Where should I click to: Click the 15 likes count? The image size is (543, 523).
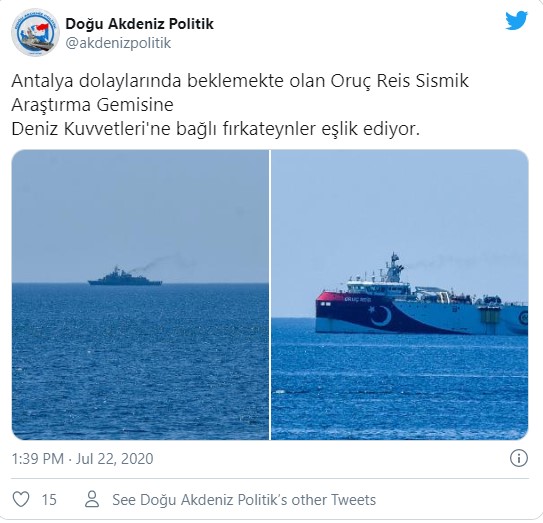click(x=49, y=500)
